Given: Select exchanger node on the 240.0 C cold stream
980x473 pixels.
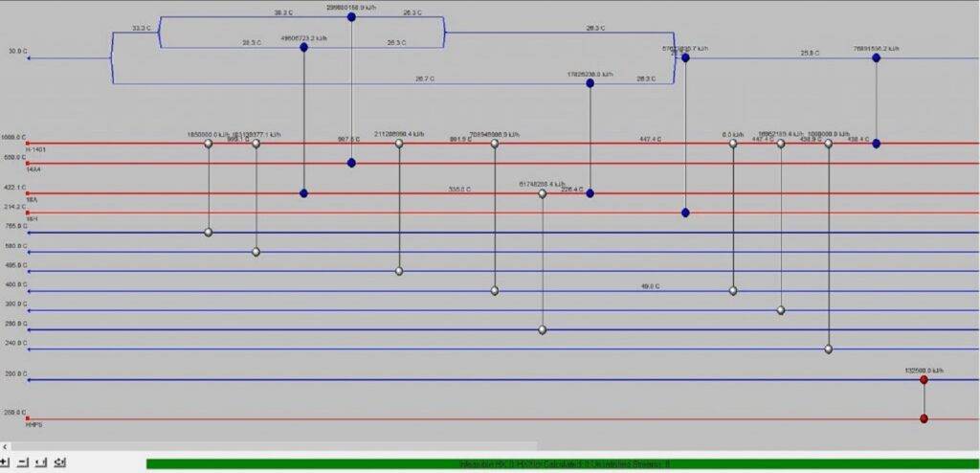Looking at the screenshot, I should [x=828, y=349].
